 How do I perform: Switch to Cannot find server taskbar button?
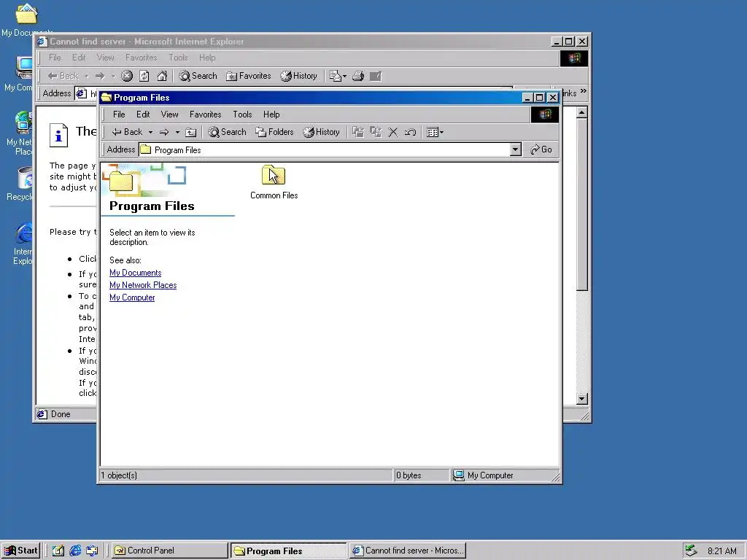coord(408,551)
